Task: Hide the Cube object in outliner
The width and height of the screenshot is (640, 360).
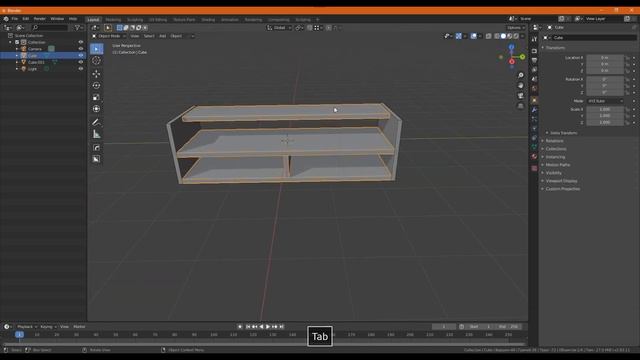Action: 80,56
